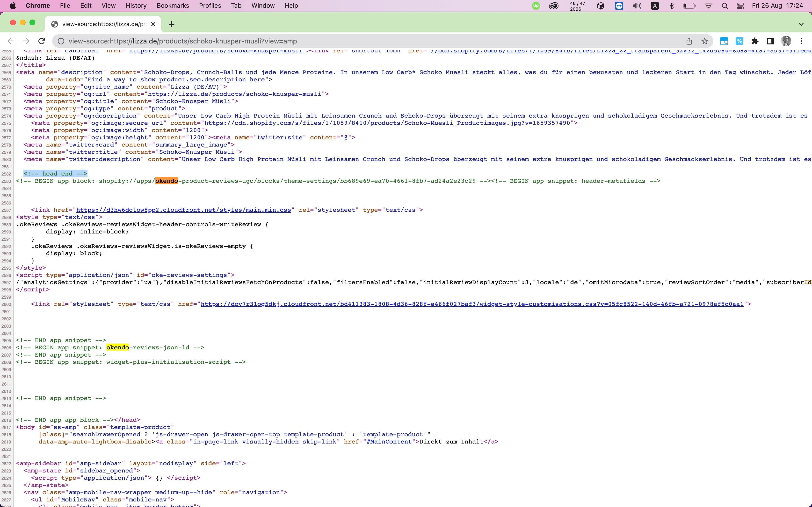
Task: Open a new tab with plus button
Action: 171,24
